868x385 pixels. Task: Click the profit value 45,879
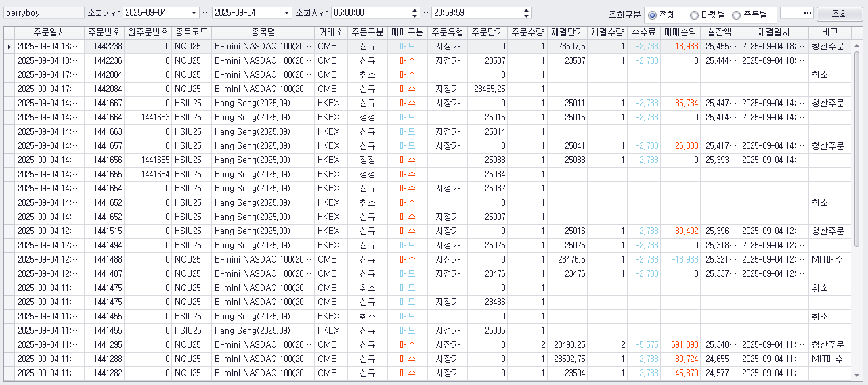[686, 373]
